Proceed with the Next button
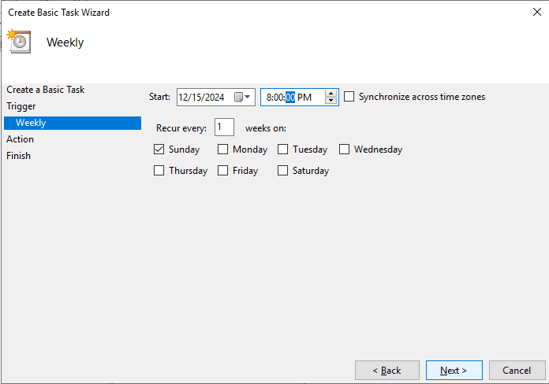 coord(454,370)
